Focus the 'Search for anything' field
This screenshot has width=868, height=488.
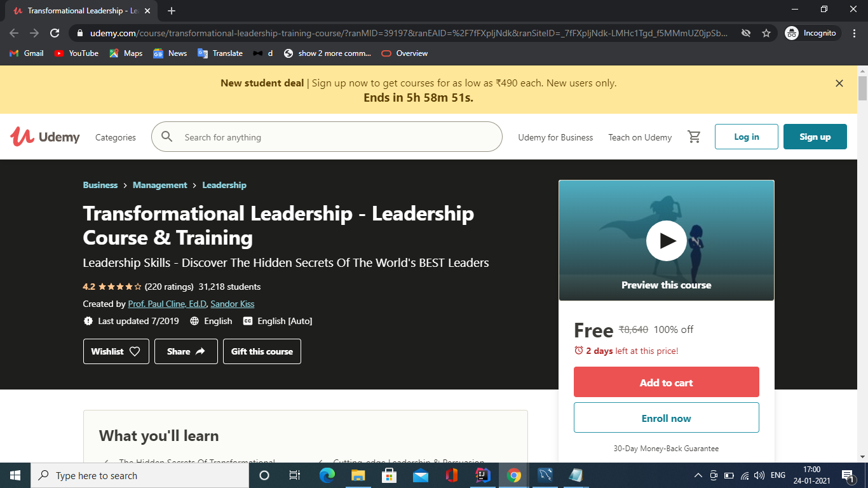pos(327,137)
